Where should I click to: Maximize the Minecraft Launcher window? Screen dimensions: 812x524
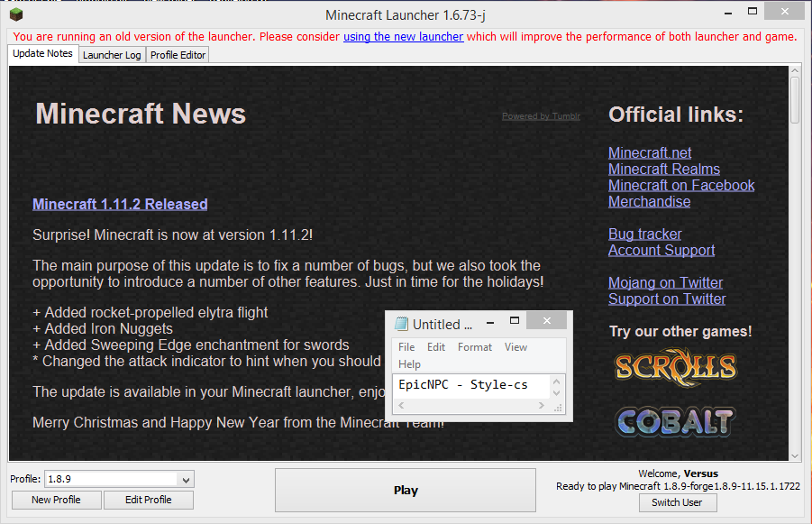tap(753, 11)
